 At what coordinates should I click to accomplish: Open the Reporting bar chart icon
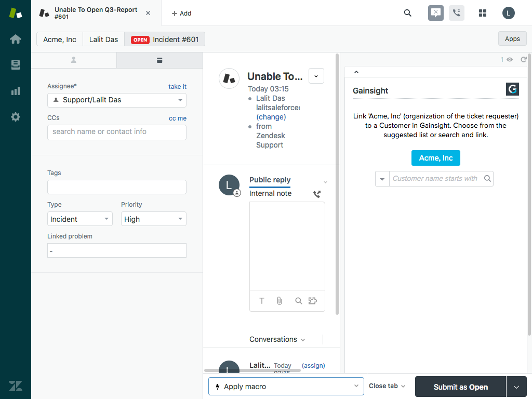[16, 91]
